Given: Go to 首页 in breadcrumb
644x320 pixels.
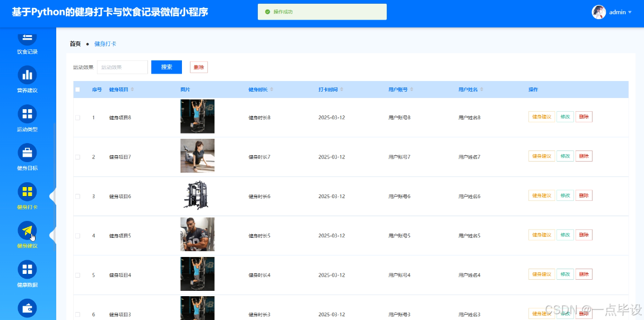Looking at the screenshot, I should 75,44.
